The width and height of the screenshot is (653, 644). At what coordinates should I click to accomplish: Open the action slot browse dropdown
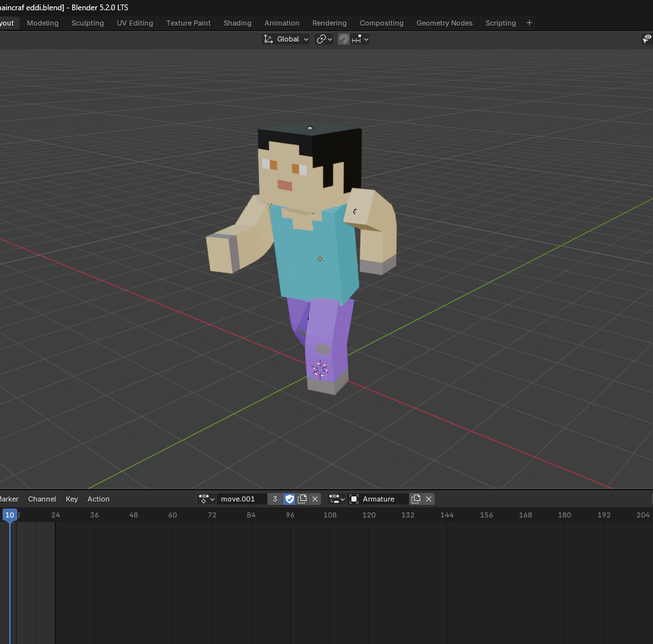[337, 499]
